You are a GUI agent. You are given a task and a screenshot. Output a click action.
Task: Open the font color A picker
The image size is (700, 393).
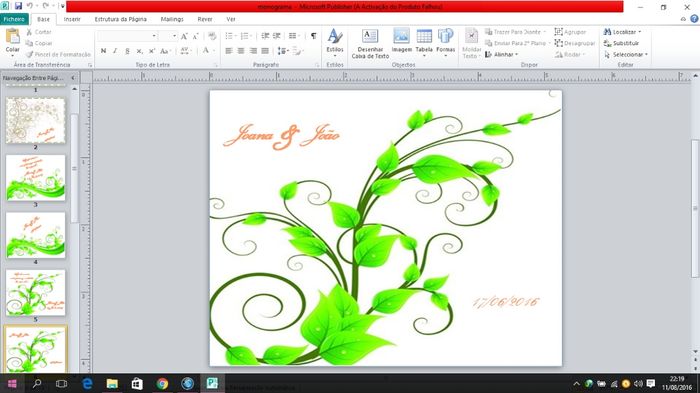[x=207, y=51]
